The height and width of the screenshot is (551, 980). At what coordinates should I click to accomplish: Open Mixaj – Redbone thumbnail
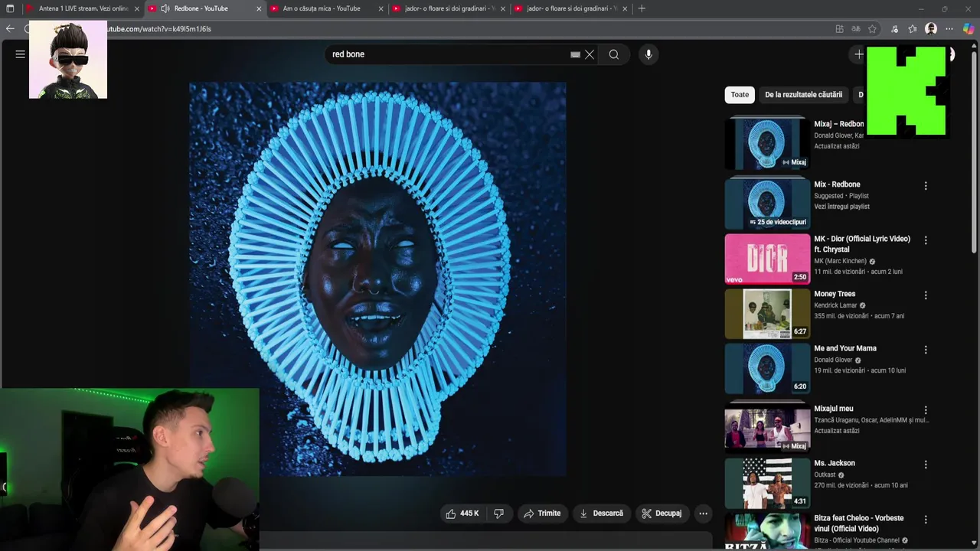(767, 145)
